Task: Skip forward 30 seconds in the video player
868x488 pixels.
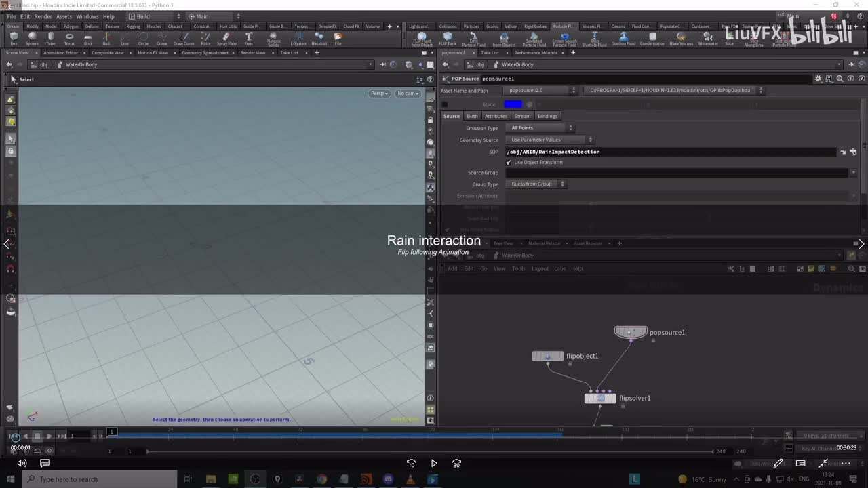Action: click(456, 464)
